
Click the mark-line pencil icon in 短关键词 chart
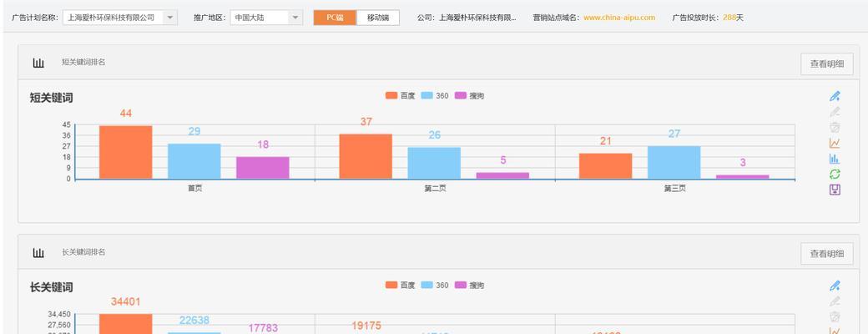(x=835, y=96)
